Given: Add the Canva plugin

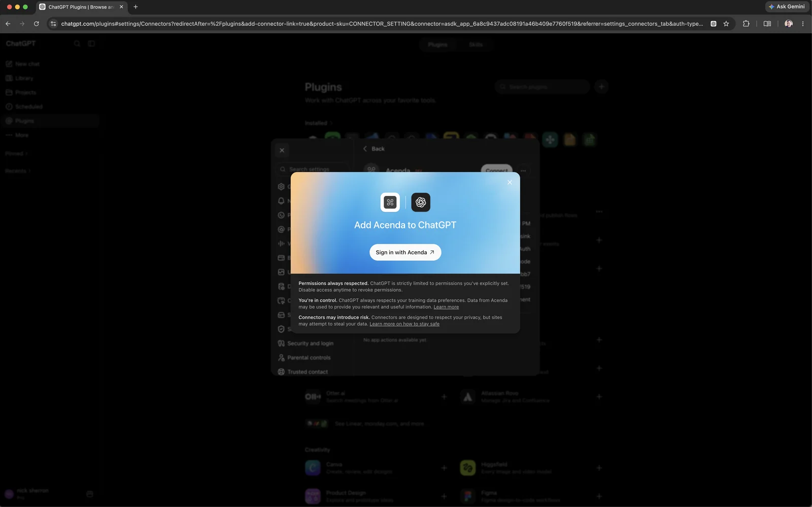Looking at the screenshot, I should point(444,468).
